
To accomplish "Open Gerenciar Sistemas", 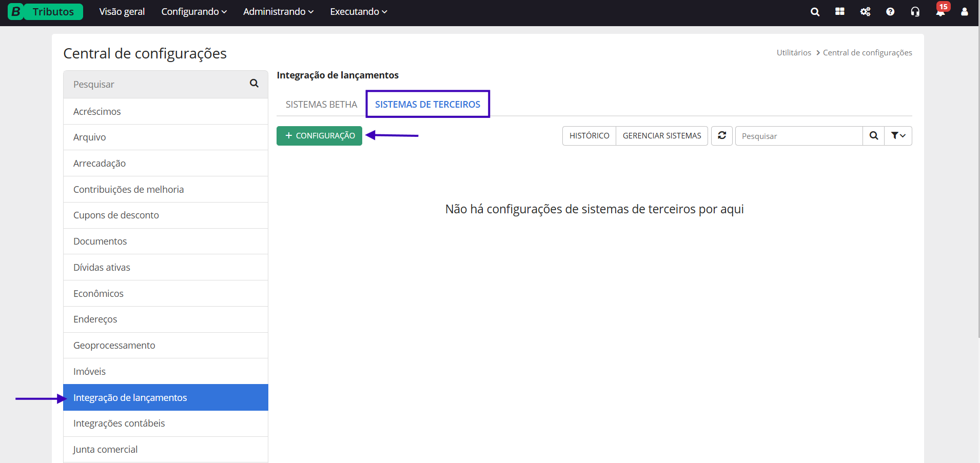I will [662, 136].
